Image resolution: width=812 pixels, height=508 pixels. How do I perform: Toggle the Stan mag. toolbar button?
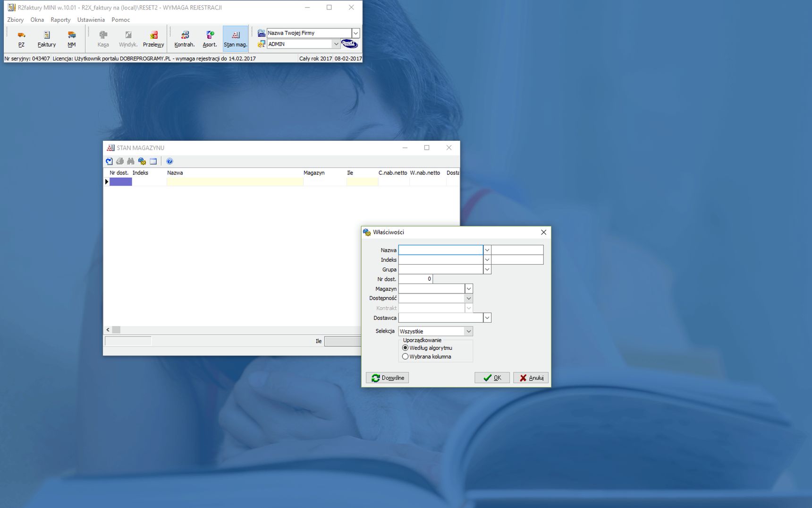236,38
